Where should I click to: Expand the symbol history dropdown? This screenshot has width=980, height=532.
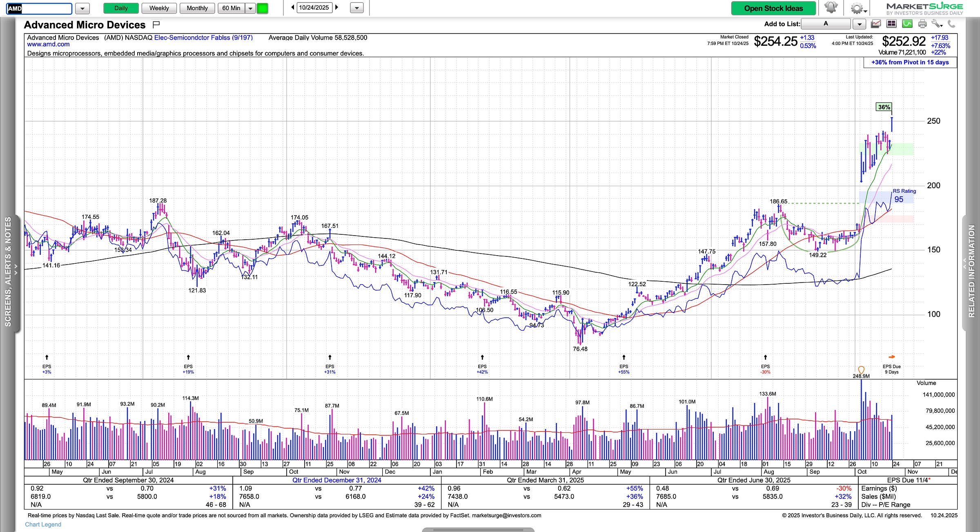point(82,8)
